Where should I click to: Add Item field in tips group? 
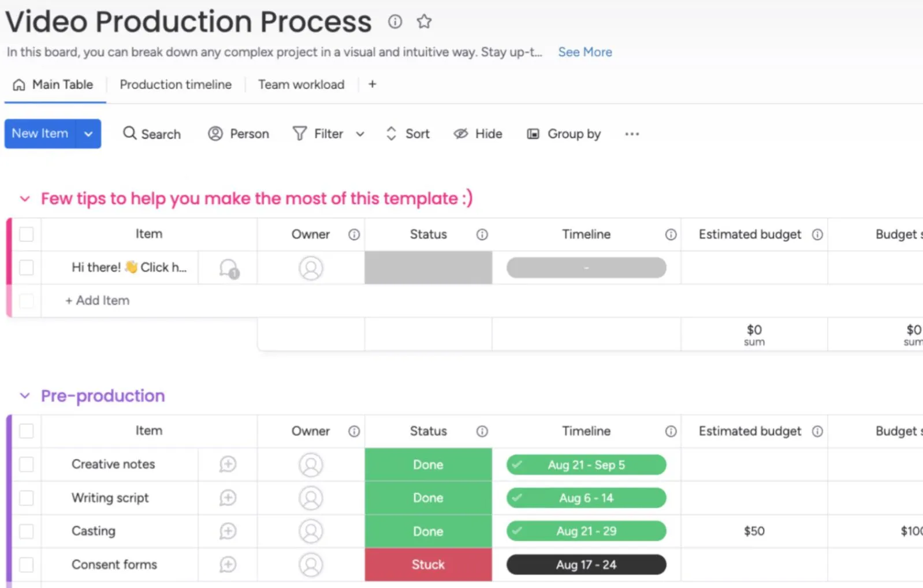point(97,300)
